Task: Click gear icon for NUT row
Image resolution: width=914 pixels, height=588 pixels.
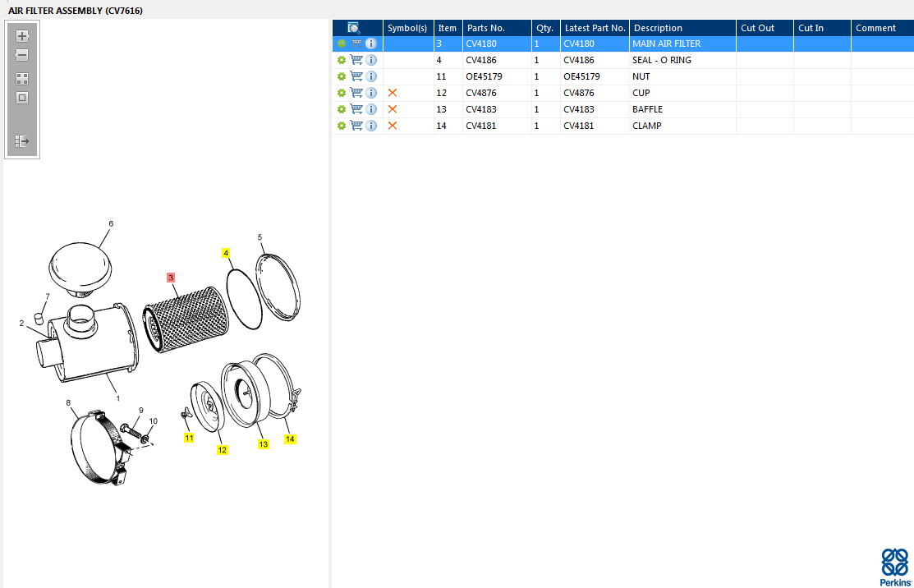Action: tap(342, 76)
